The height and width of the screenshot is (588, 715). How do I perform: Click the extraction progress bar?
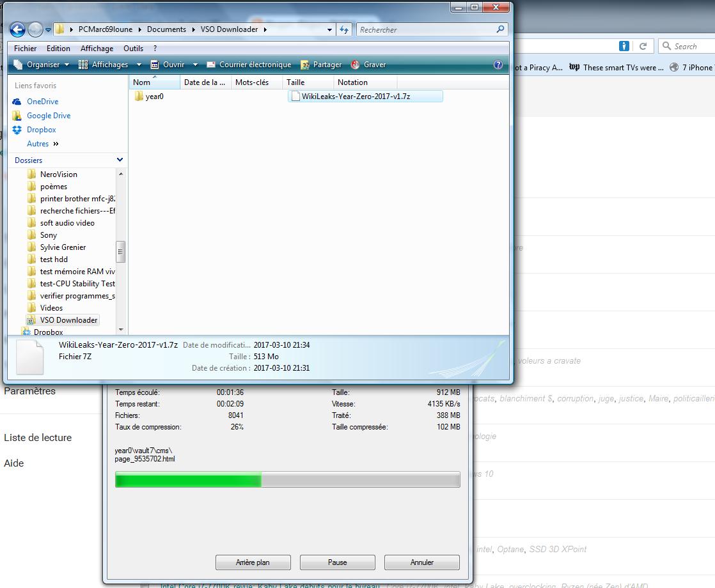[x=287, y=479]
